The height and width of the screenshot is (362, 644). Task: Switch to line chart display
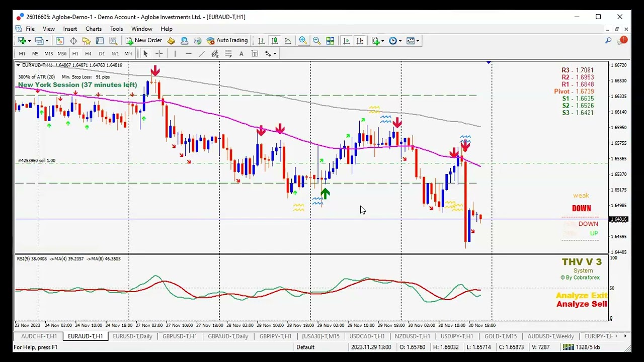click(x=288, y=41)
